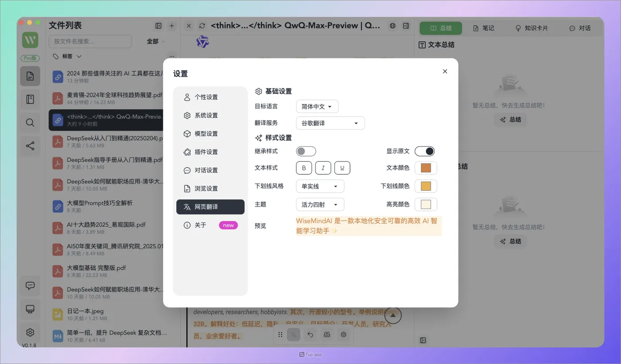621x364 pixels.
Task: Expand the 标签 tags chevron
Action: tap(79, 56)
